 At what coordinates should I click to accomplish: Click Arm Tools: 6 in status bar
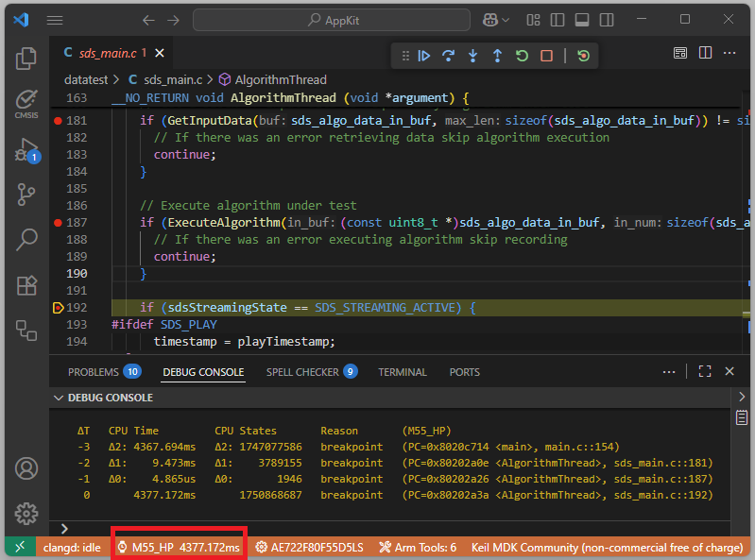click(417, 548)
